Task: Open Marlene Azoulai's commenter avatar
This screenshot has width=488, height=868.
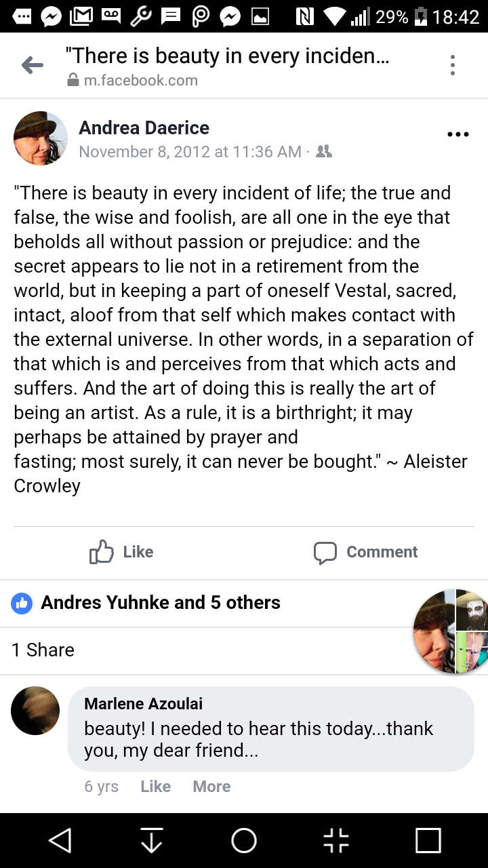Action: [x=35, y=711]
